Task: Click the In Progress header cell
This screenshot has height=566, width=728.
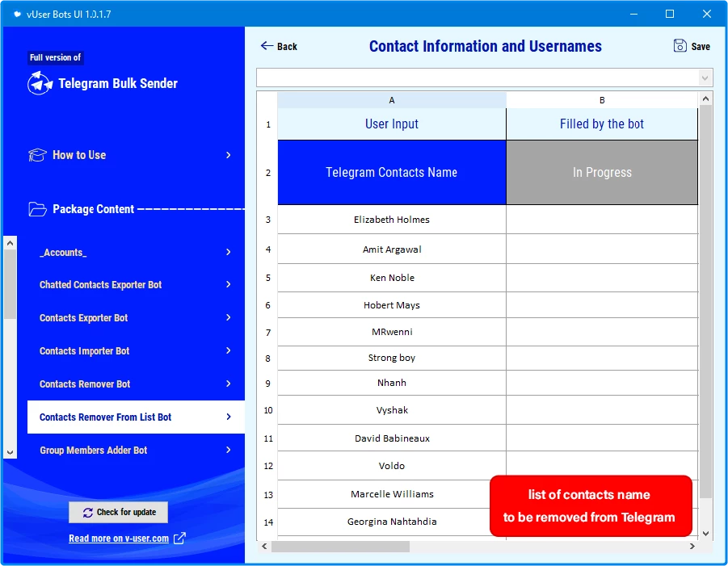Action: (602, 172)
